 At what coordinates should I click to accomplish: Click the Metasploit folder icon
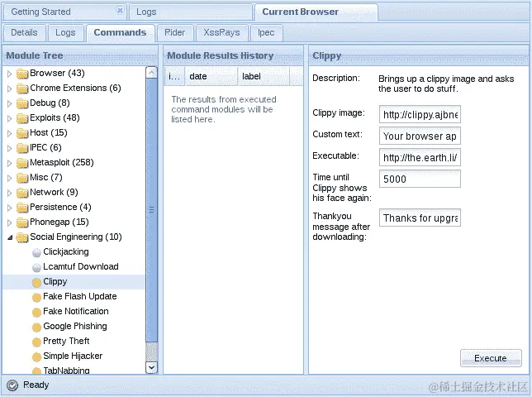(x=22, y=164)
